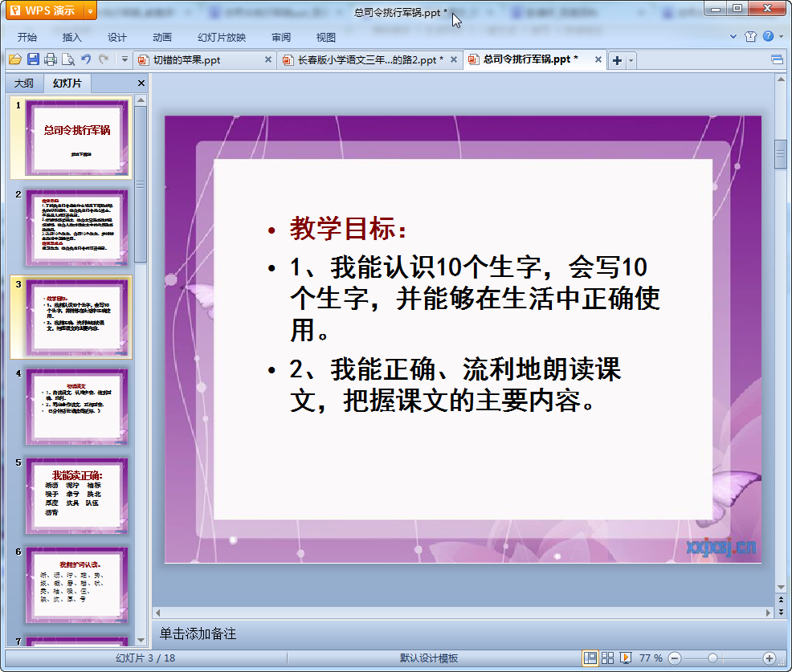Close the 切错的苹果.ppt document tab

point(268,59)
